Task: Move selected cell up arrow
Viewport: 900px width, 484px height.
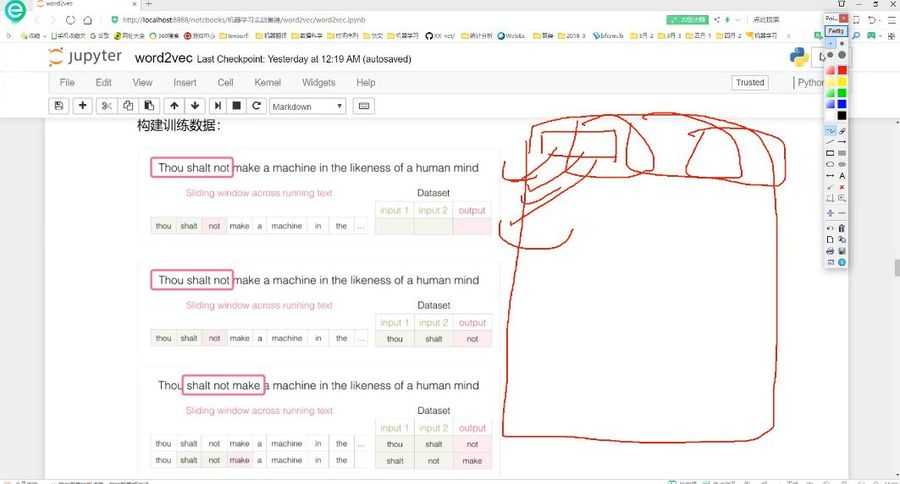Action: click(x=174, y=106)
